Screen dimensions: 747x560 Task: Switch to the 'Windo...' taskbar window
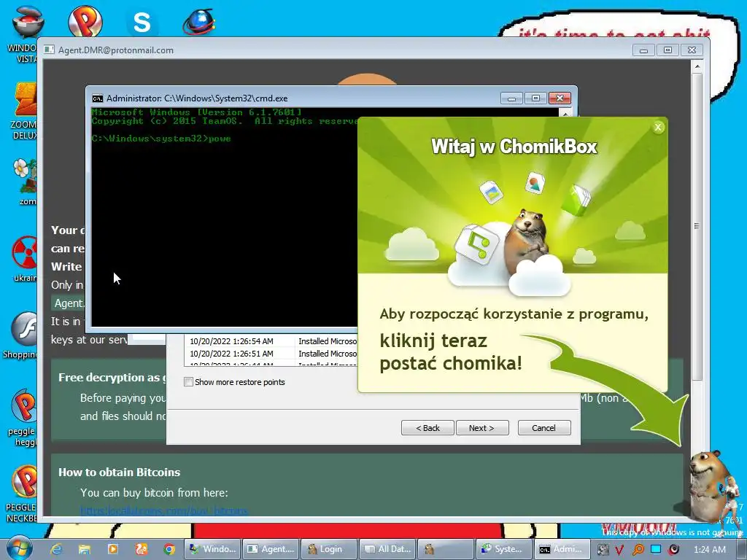click(x=212, y=549)
